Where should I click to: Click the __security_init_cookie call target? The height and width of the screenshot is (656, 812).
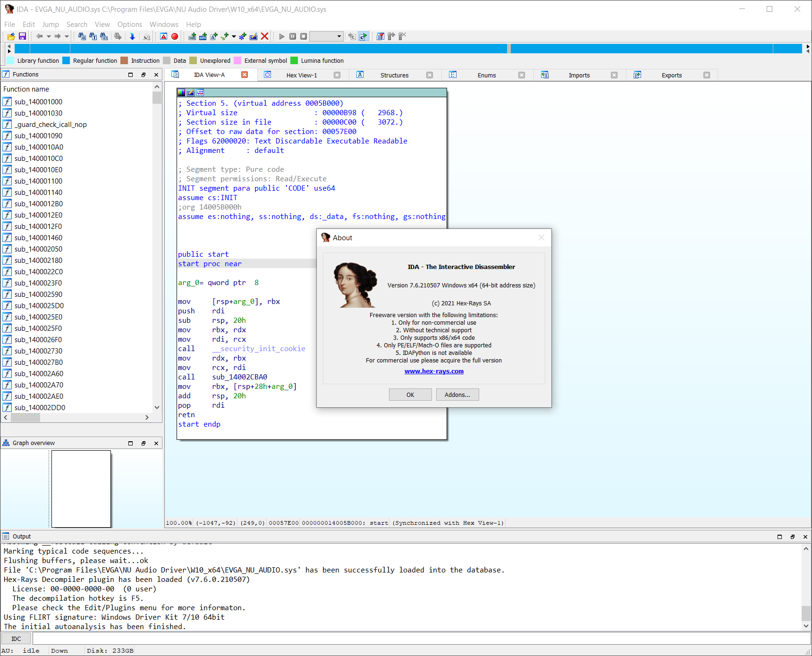(x=259, y=349)
